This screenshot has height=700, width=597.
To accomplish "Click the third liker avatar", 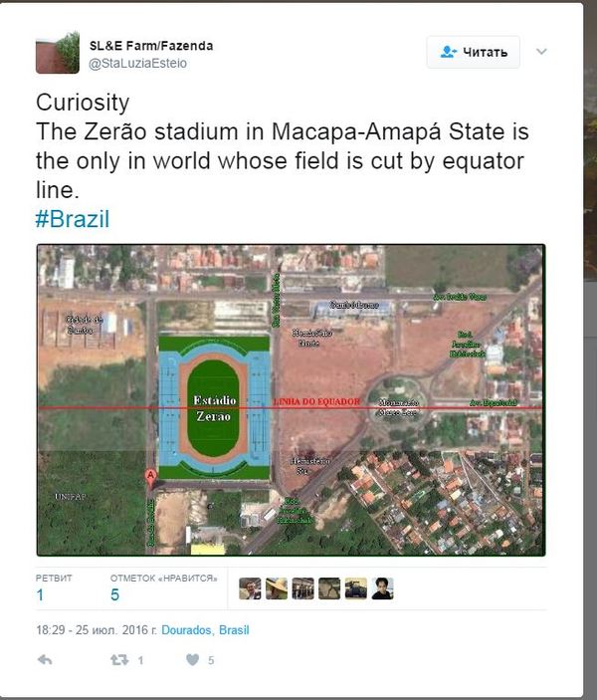I will coord(302,588).
